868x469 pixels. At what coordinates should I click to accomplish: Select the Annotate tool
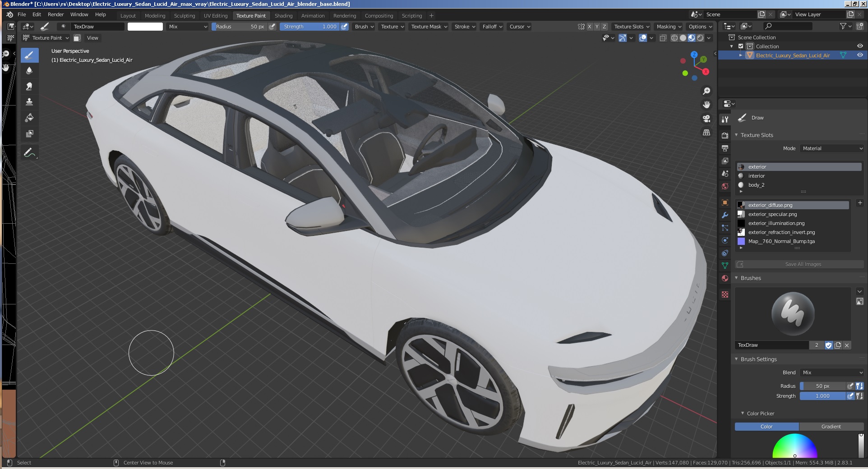point(29,153)
